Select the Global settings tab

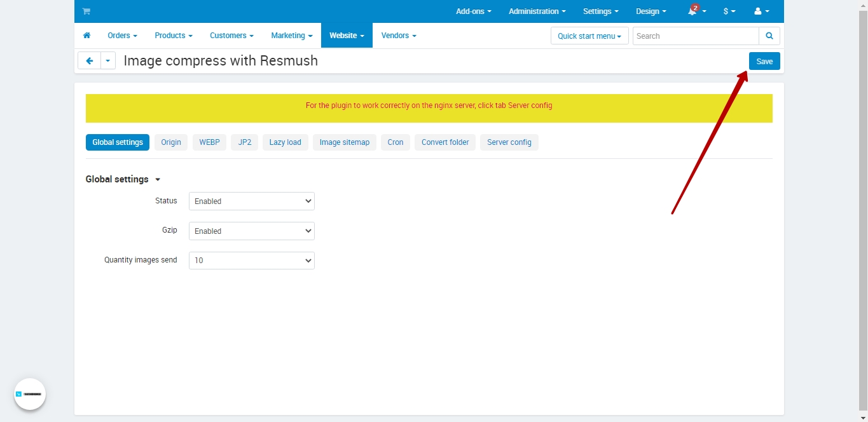point(118,142)
